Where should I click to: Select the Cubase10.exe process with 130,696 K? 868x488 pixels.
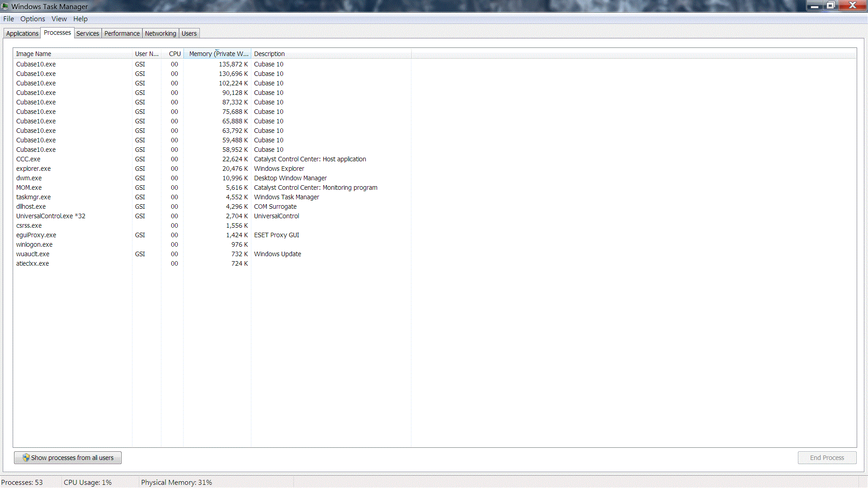tap(212, 74)
